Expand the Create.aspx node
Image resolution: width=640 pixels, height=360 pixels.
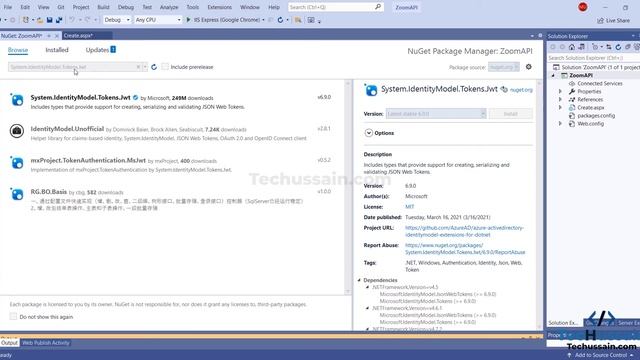(x=560, y=107)
